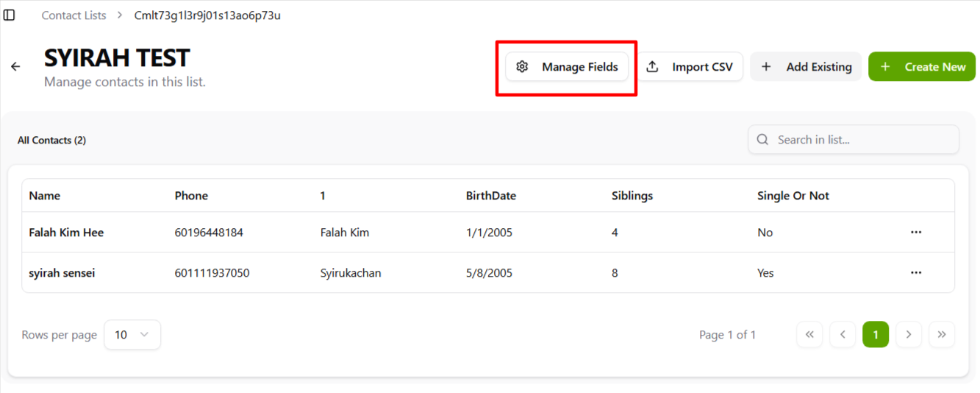Expand the Rows per page dropdown
The image size is (980, 393).
(132, 335)
